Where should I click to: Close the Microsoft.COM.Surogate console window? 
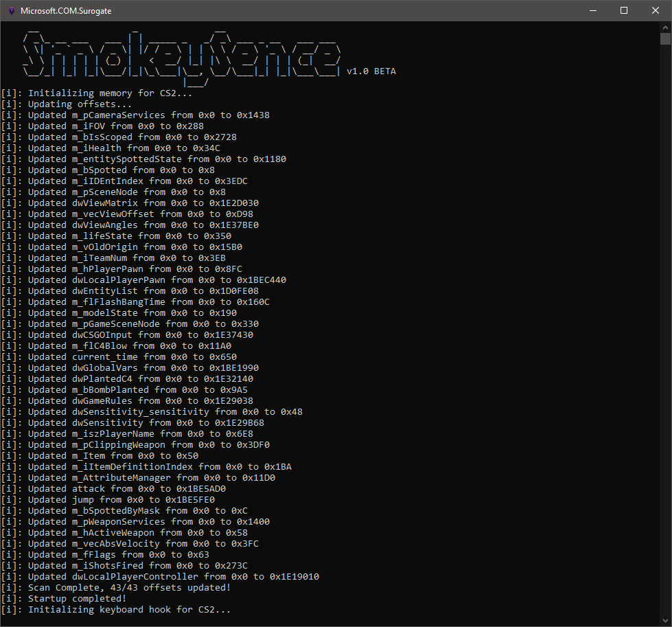click(x=656, y=11)
